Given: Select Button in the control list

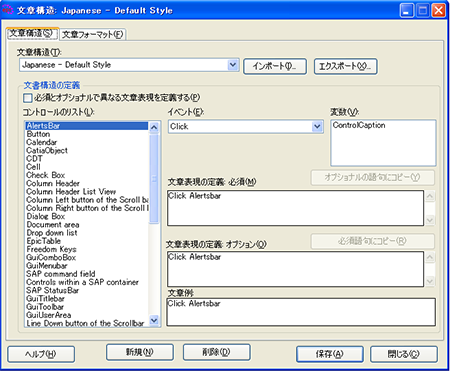Looking at the screenshot, I should [86, 134].
